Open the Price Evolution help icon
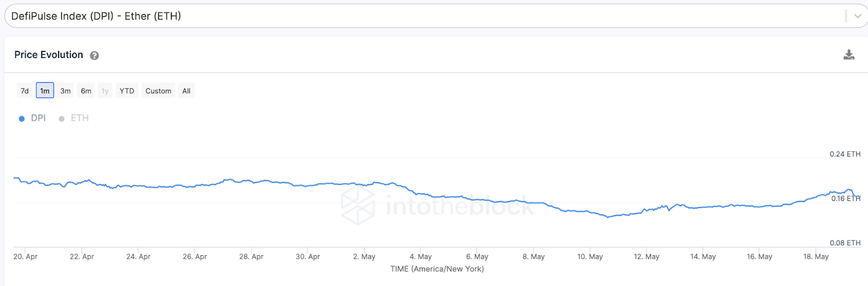Screen dimensions: 868x286 [94, 55]
